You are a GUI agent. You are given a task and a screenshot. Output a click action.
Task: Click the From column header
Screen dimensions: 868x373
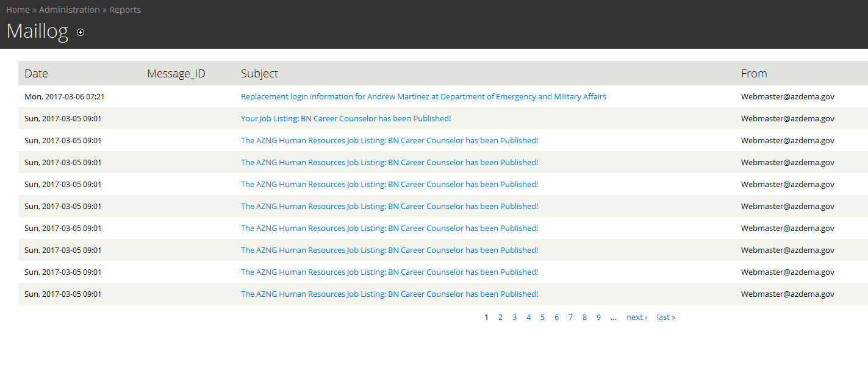754,74
